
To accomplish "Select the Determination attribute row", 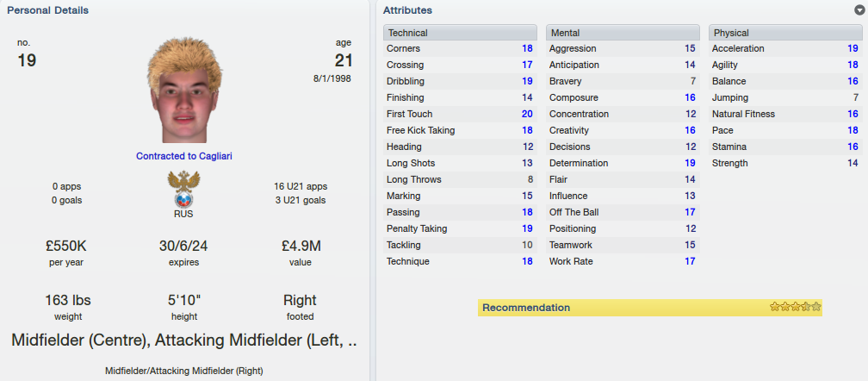I will [x=623, y=164].
